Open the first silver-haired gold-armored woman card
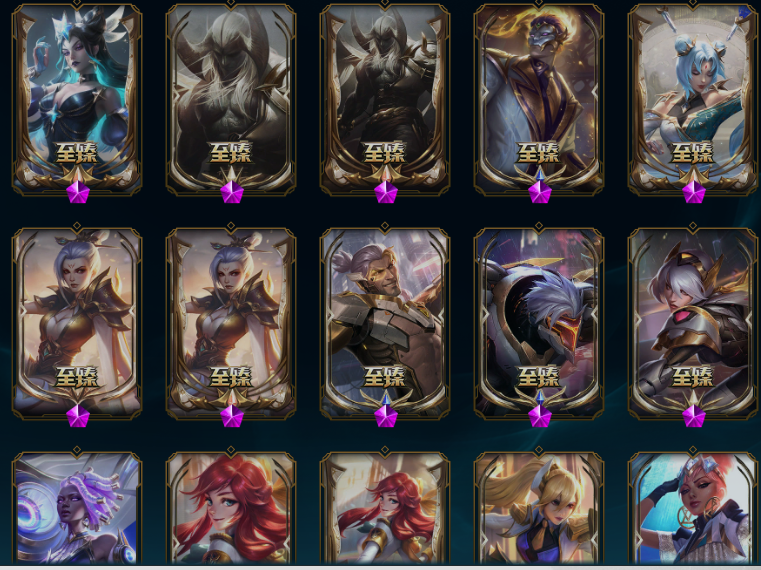The height and width of the screenshot is (570, 761). click(x=77, y=321)
